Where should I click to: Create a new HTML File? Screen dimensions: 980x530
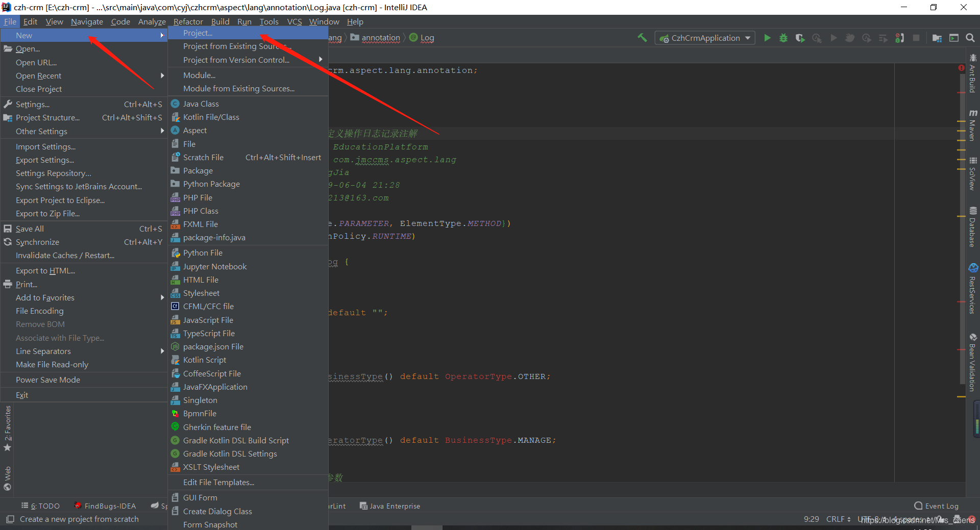point(248,280)
